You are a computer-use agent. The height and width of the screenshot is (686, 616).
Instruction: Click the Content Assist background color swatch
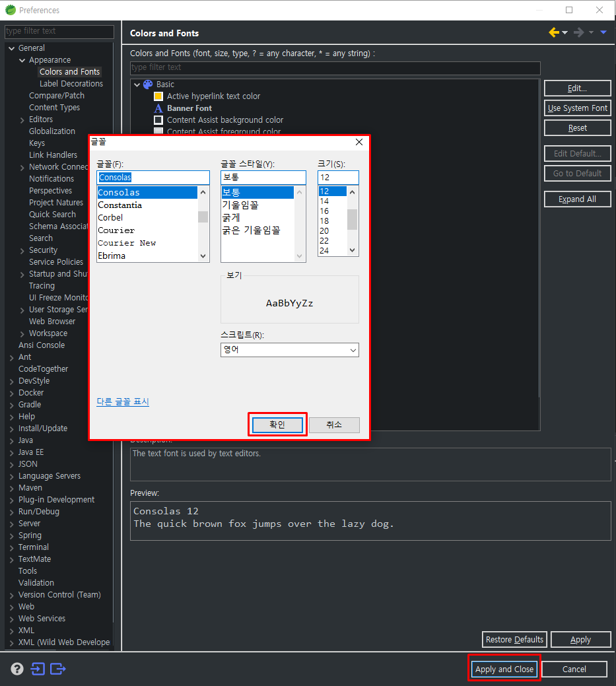[x=158, y=120]
